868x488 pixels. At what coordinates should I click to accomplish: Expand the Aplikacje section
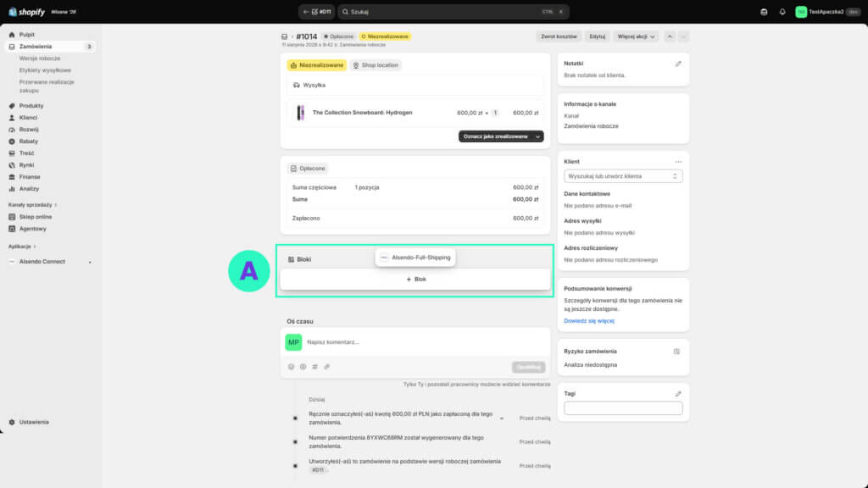[21, 247]
